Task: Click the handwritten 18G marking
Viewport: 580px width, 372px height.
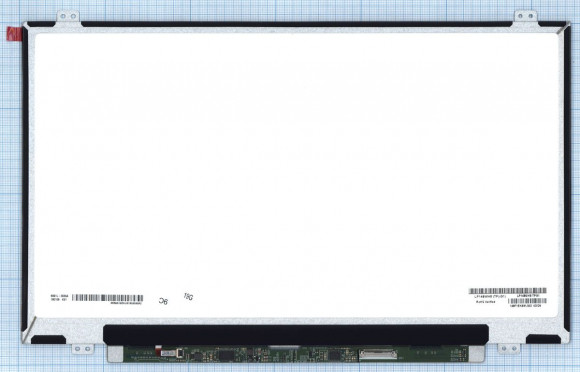Action: 188,296
